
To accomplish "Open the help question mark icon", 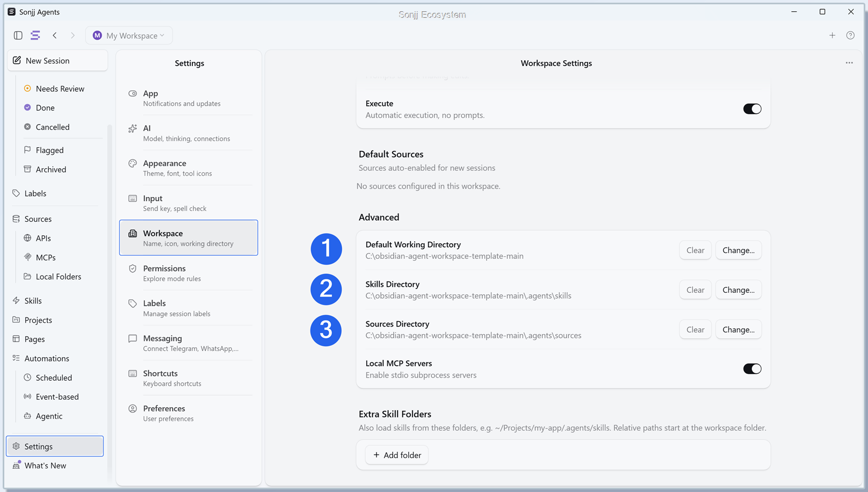I will [850, 35].
